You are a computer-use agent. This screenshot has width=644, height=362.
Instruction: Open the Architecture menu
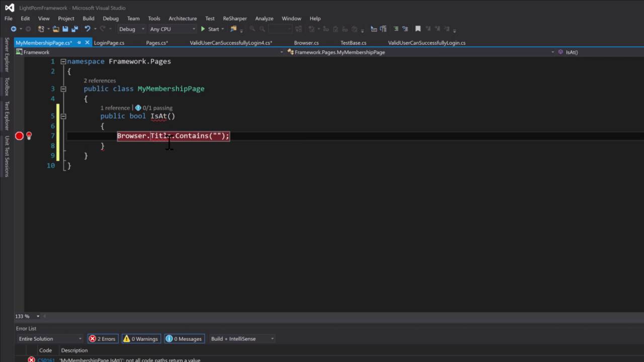(183, 19)
